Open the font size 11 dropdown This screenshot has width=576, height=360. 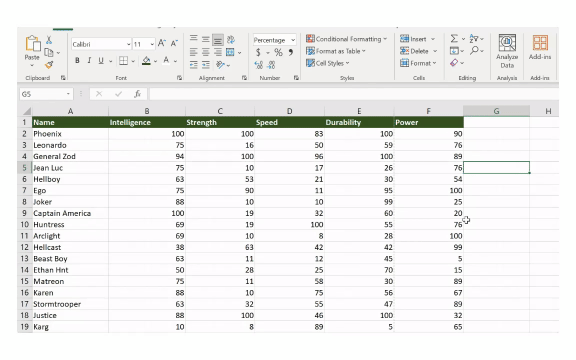[152, 44]
